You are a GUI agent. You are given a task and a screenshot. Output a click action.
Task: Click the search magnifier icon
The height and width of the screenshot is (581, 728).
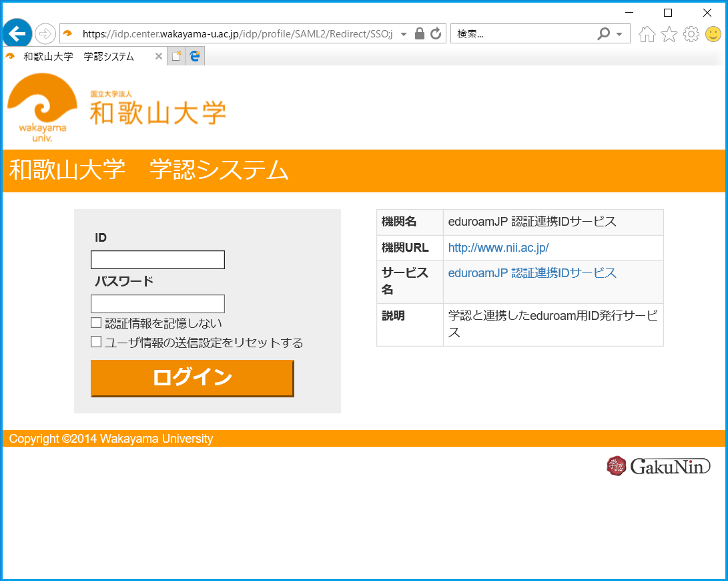click(x=603, y=33)
